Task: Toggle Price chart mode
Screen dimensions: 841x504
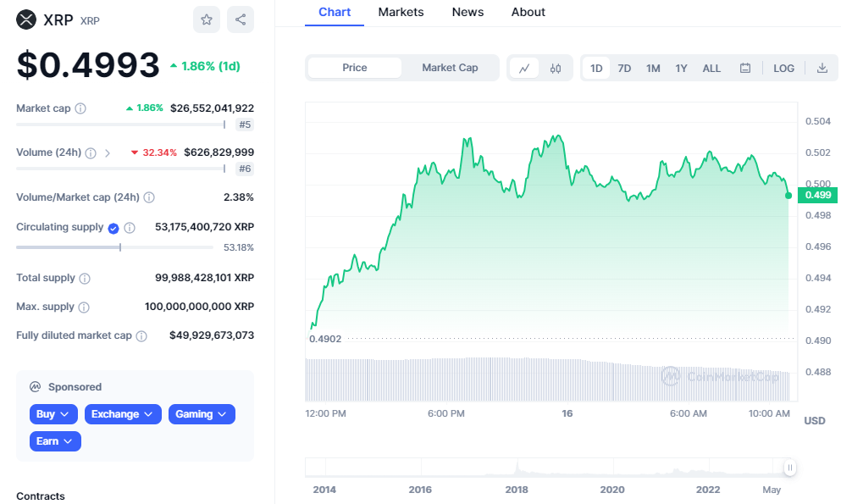Action: pyautogui.click(x=355, y=68)
